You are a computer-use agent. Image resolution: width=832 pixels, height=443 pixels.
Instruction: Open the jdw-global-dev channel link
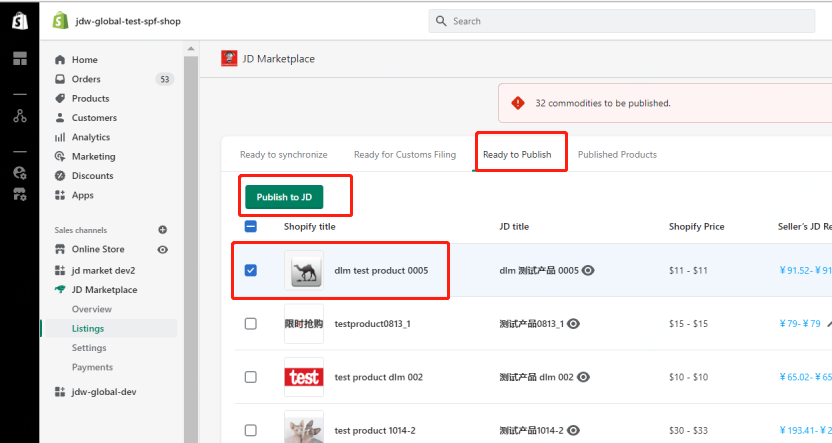104,392
